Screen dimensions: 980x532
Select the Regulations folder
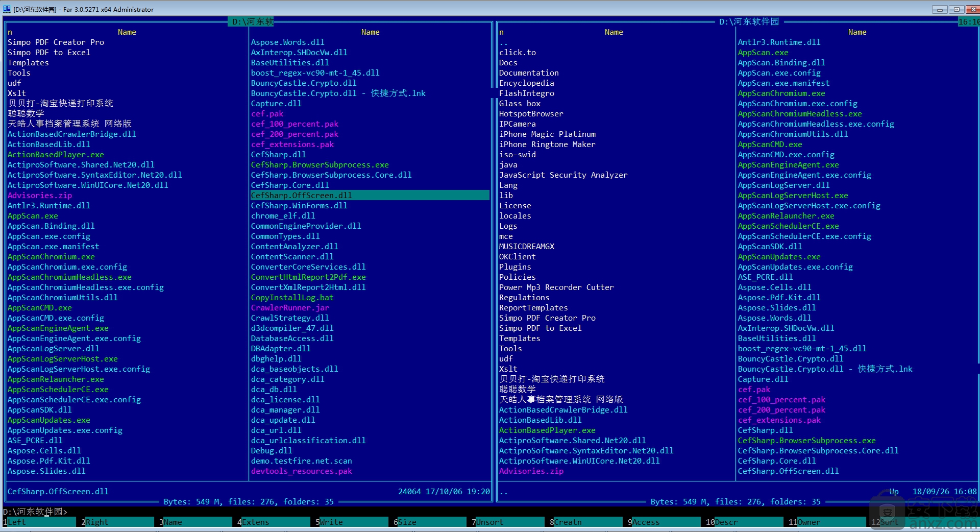click(x=524, y=297)
